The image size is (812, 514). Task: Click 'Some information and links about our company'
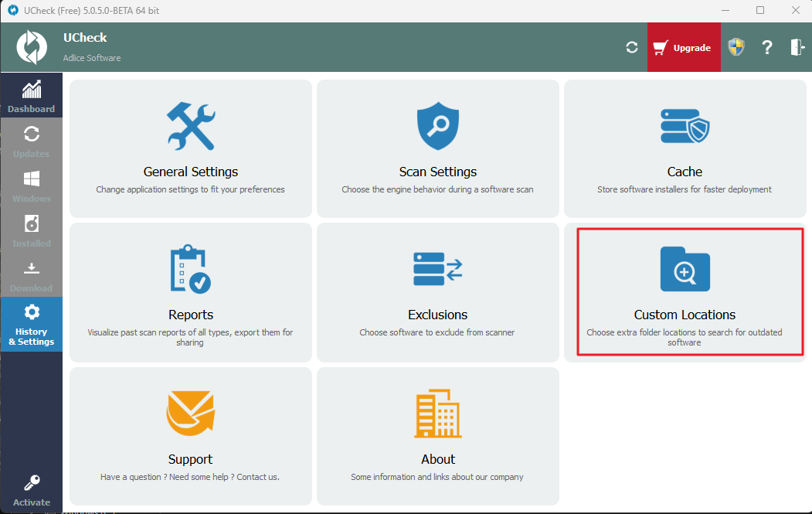click(x=437, y=477)
